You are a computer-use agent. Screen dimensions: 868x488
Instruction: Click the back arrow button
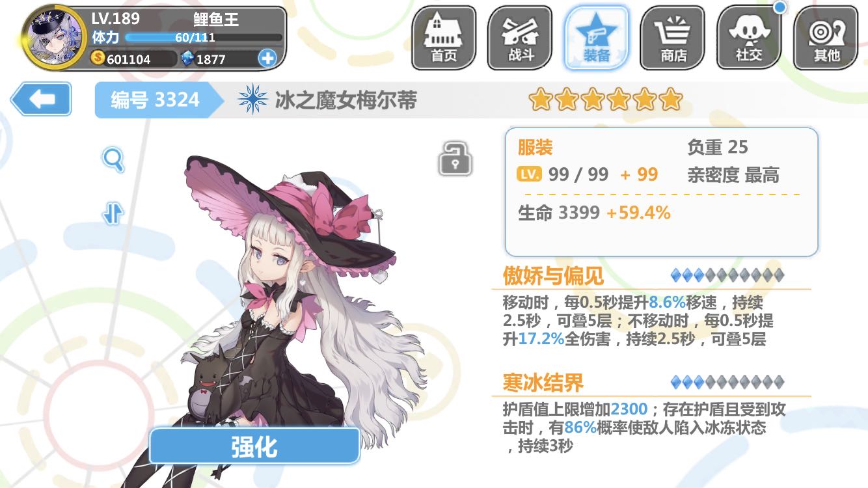[x=42, y=100]
